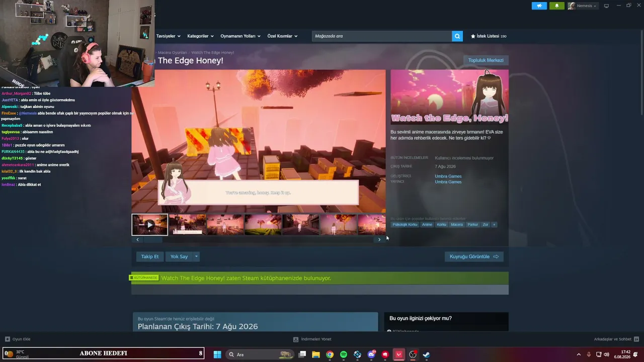Click the Yok Say ignore button
This screenshot has height=362, width=644.
(179, 256)
